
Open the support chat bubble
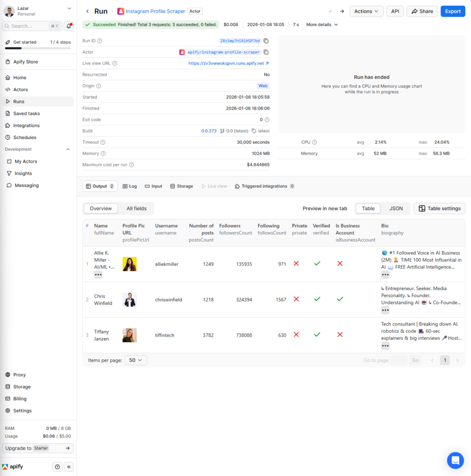coord(455,460)
